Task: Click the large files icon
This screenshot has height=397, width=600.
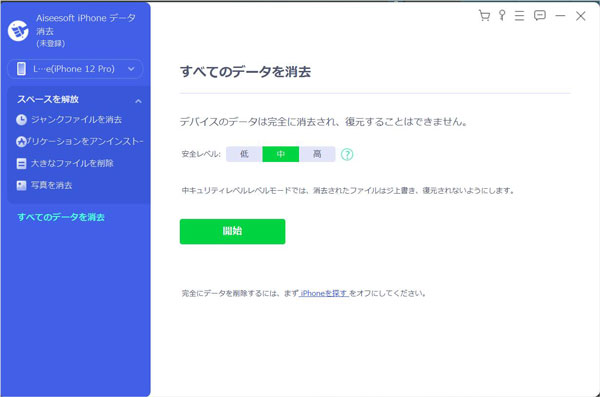Action: pyautogui.click(x=21, y=163)
